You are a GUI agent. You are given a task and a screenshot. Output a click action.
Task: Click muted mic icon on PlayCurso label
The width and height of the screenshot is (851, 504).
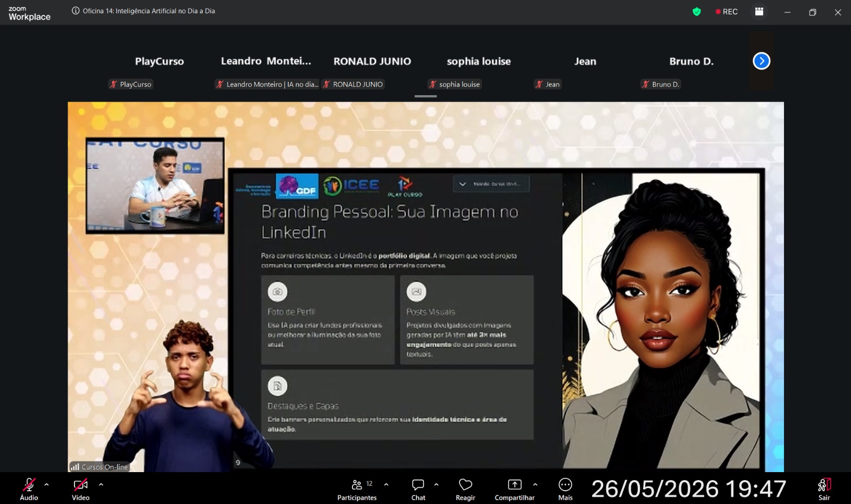113,84
